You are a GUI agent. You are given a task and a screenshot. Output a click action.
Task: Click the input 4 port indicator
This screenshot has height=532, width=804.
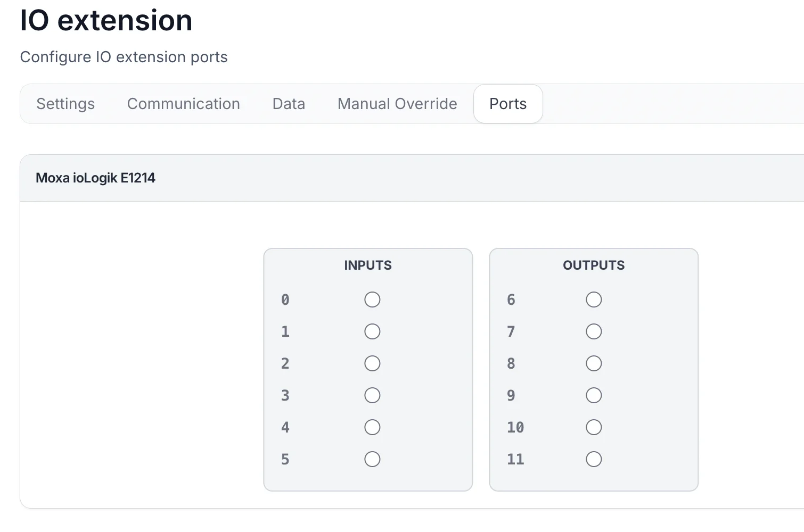click(x=372, y=427)
